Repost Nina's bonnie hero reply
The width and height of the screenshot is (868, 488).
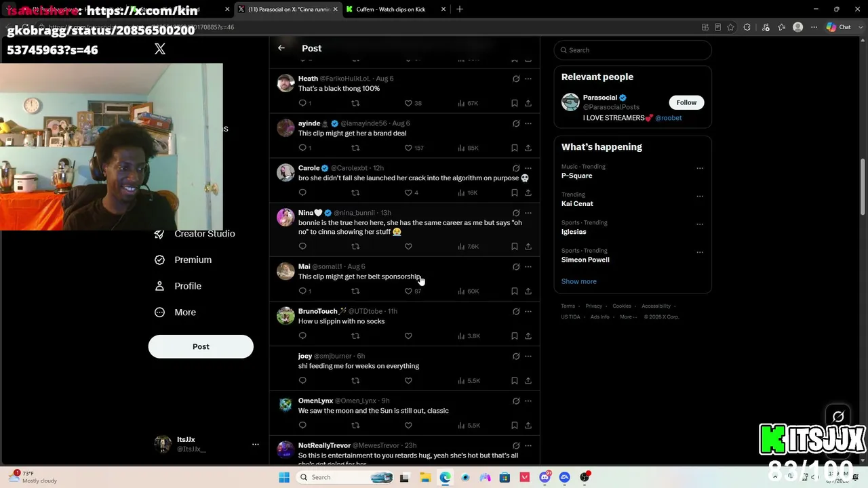(x=355, y=246)
